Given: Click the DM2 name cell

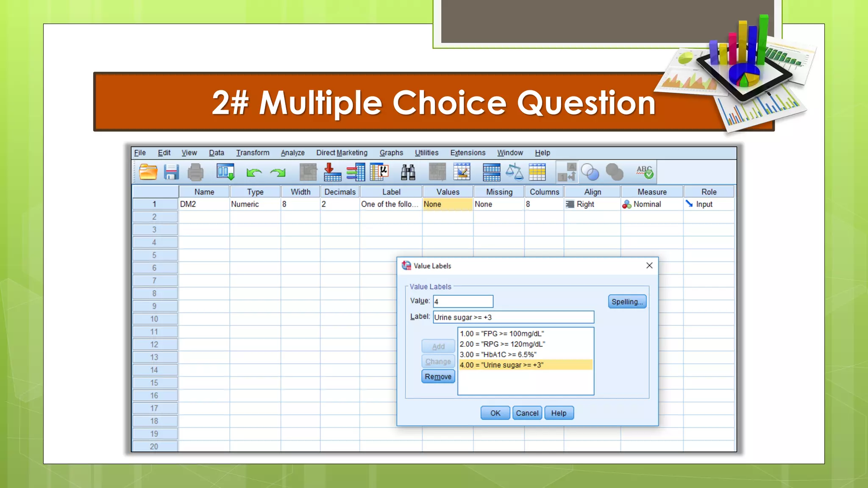Looking at the screenshot, I should 204,204.
